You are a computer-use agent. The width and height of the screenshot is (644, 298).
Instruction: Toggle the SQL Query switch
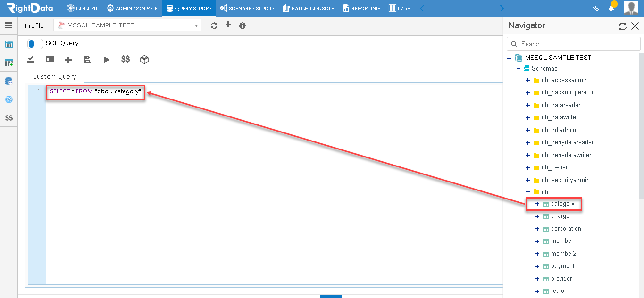click(35, 43)
